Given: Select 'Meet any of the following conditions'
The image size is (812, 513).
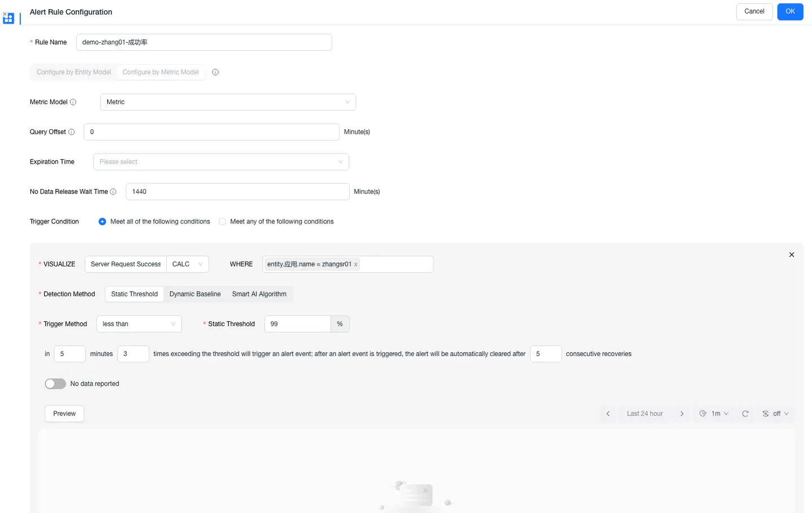Looking at the screenshot, I should pyautogui.click(x=223, y=222).
